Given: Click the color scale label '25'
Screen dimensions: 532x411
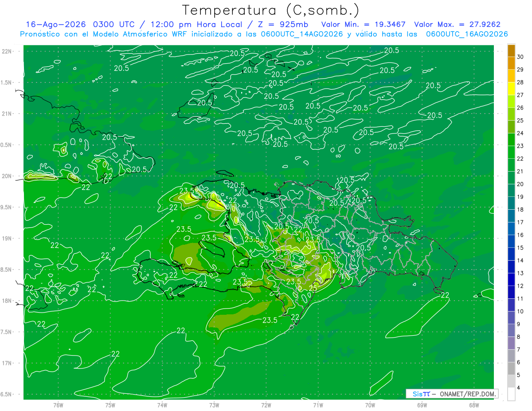Looking at the screenshot, I should coord(520,121).
